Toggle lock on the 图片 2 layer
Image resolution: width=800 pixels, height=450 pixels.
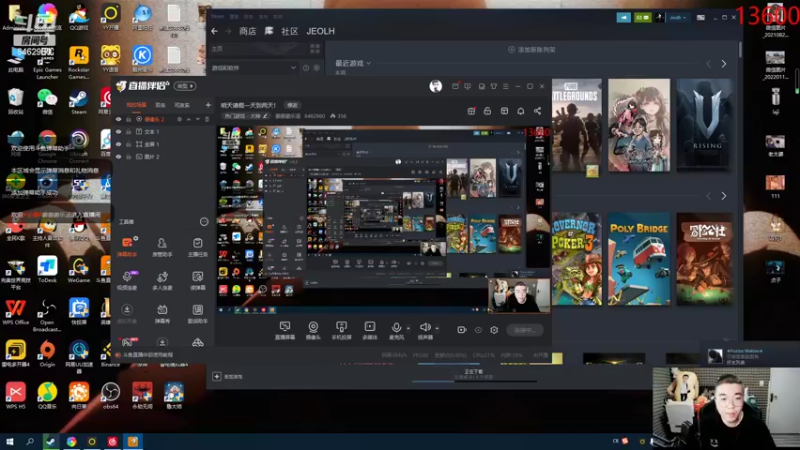(x=129, y=157)
